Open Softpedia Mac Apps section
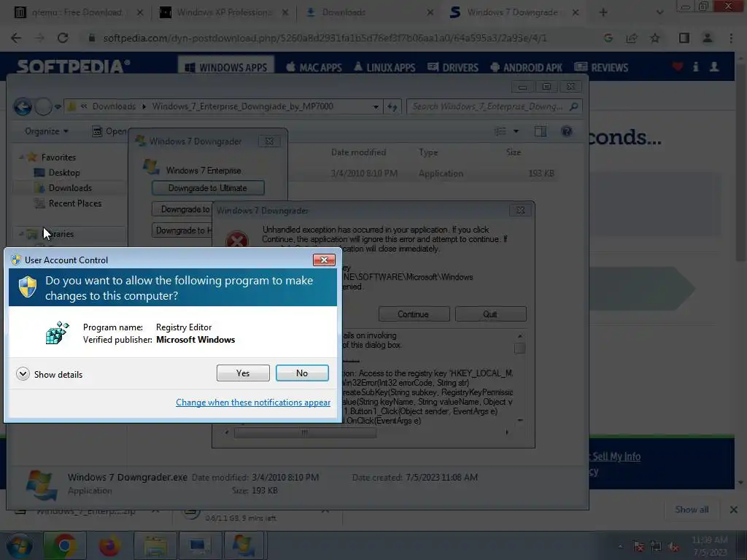Viewport: 747px width, 560px height. click(x=314, y=68)
